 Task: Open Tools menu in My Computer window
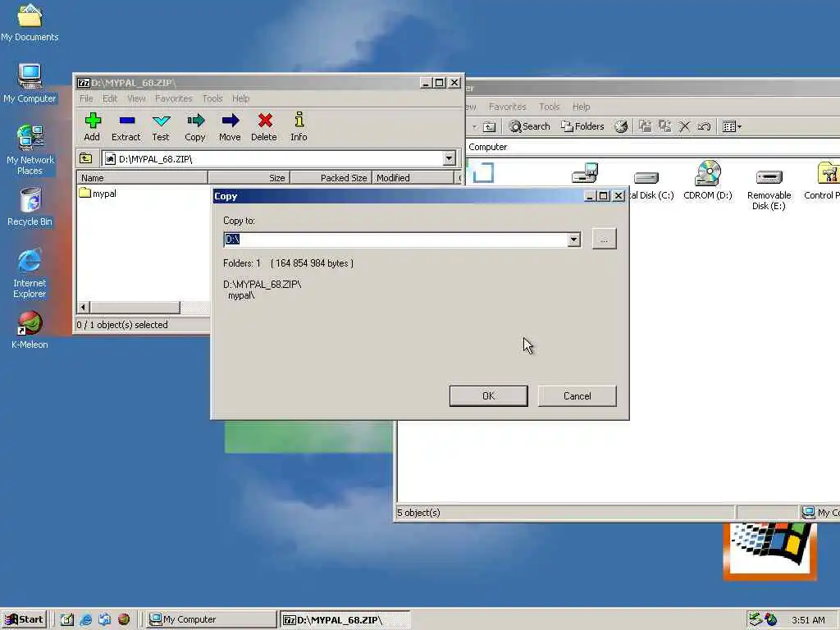[549, 107]
